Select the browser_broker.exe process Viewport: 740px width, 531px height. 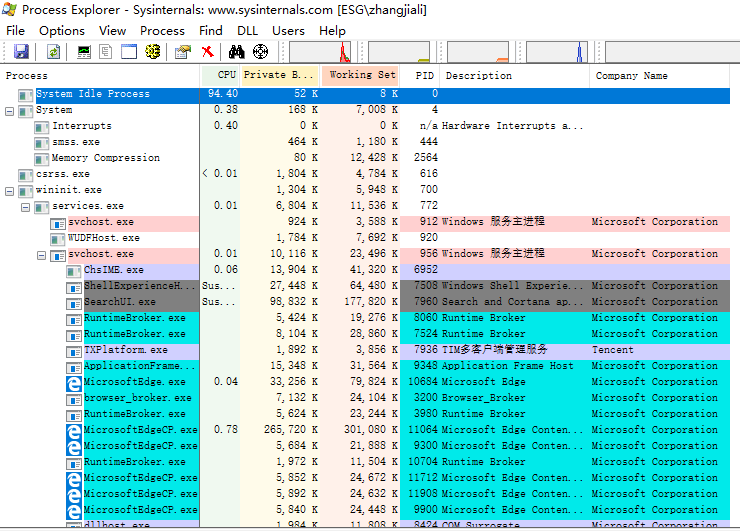pos(138,399)
